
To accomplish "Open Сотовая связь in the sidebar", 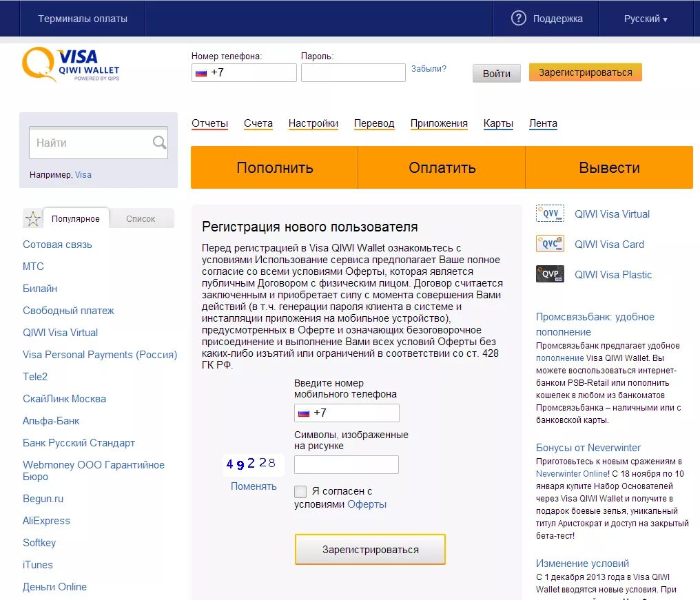I will click(57, 245).
